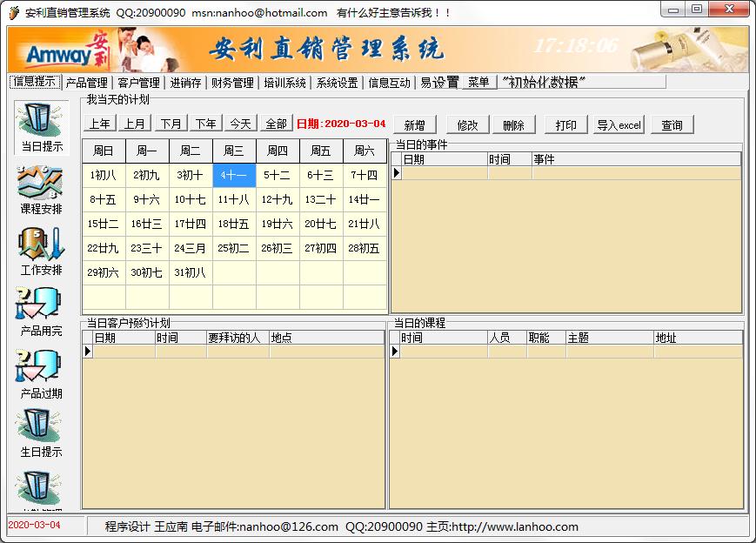Select calendar day 21廿八
Image resolution: width=756 pixels, height=543 pixels.
coord(365,224)
